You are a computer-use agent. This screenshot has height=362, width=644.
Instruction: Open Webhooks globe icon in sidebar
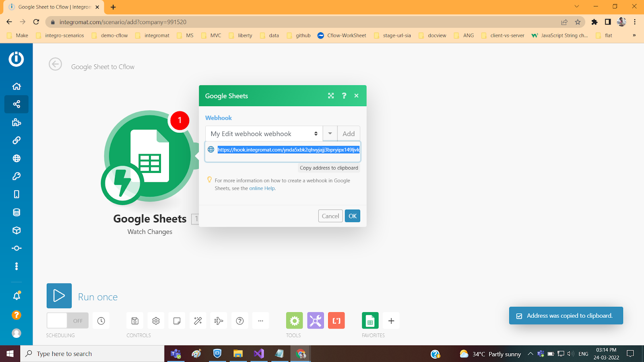17,158
